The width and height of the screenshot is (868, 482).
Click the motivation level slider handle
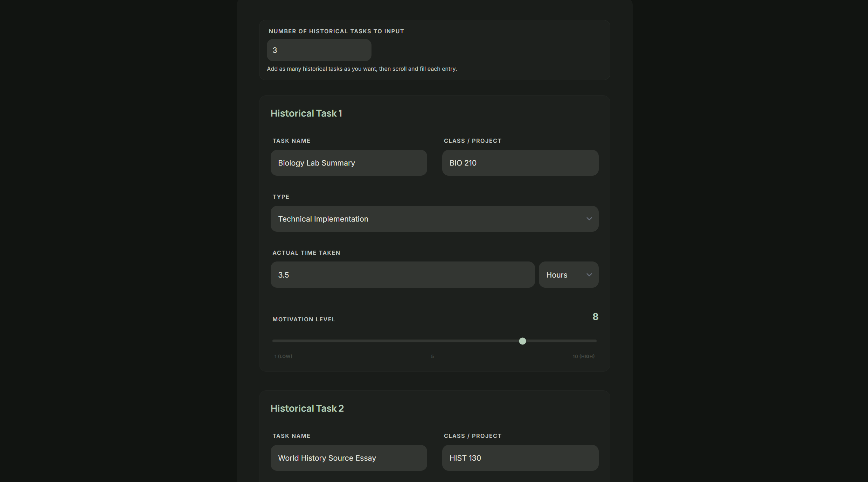point(522,341)
